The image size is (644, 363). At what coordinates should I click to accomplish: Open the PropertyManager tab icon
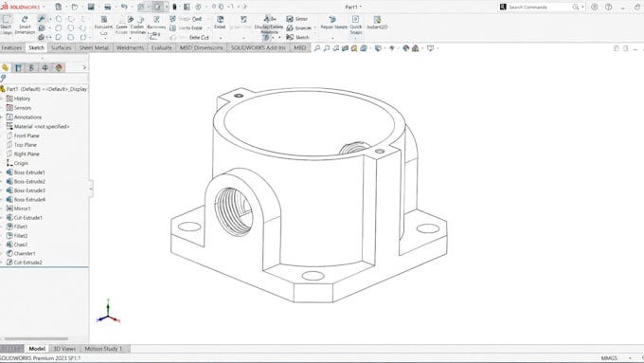[x=18, y=67]
